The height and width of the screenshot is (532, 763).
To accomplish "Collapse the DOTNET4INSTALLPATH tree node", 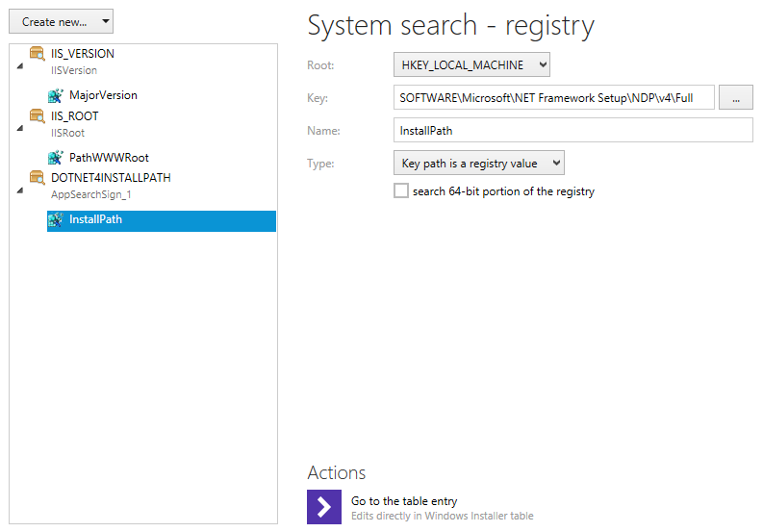I will point(20,190).
